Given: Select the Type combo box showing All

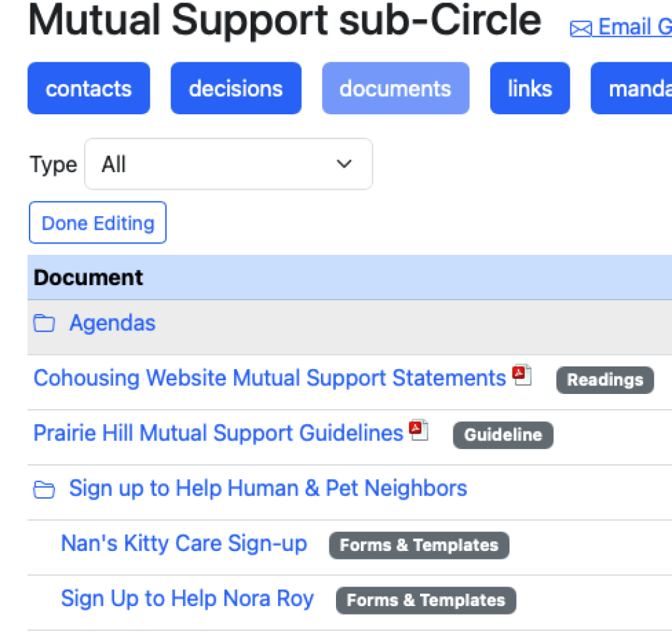Looking at the screenshot, I should [228, 164].
